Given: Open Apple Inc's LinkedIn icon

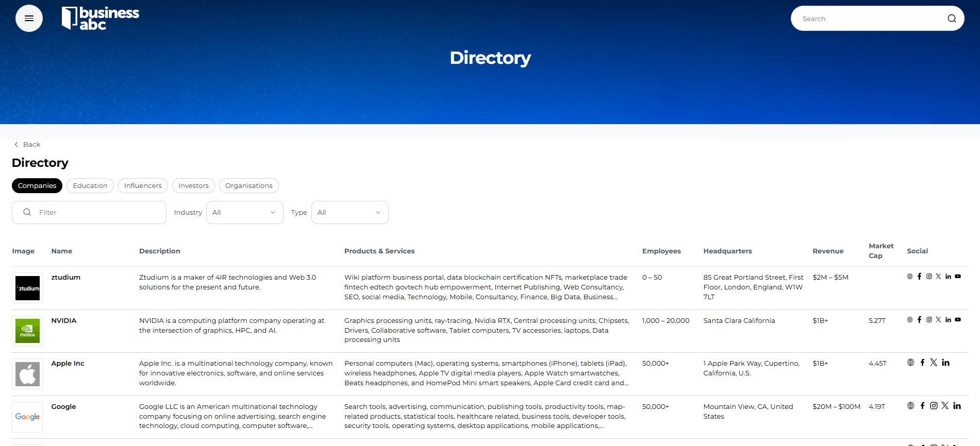Looking at the screenshot, I should [x=945, y=363].
